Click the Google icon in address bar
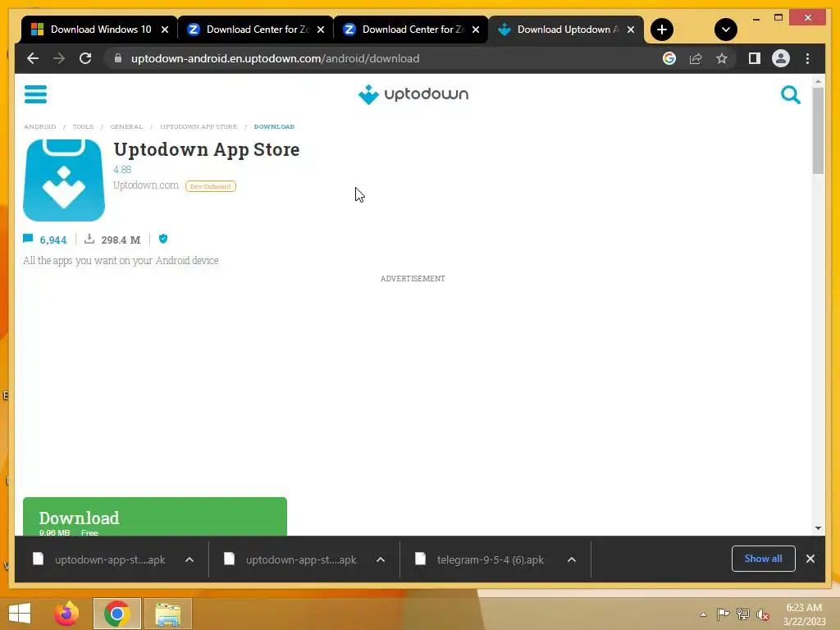 tap(669, 58)
